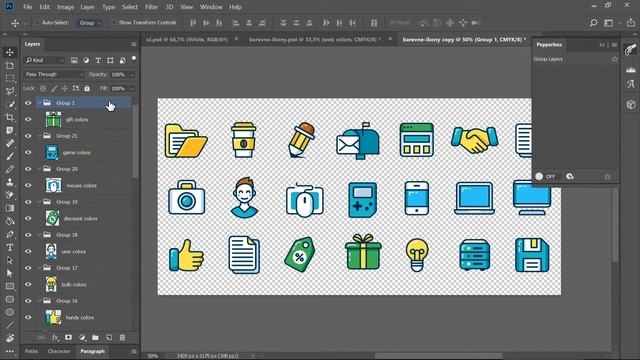640x360 pixels.
Task: Select the Line tool
Action: pyautogui.click(x=10, y=325)
